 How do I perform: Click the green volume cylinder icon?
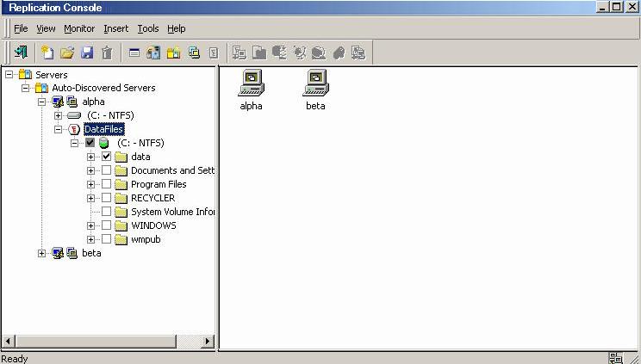pyautogui.click(x=104, y=143)
